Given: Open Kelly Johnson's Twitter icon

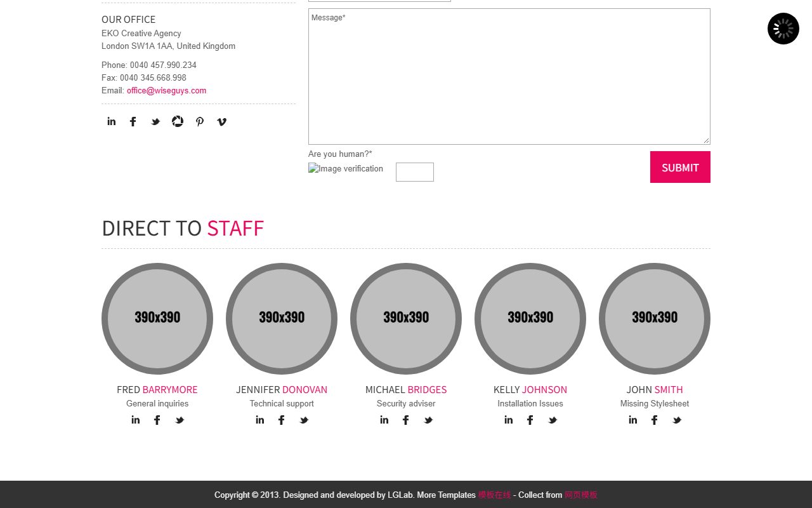Looking at the screenshot, I should click(x=553, y=420).
